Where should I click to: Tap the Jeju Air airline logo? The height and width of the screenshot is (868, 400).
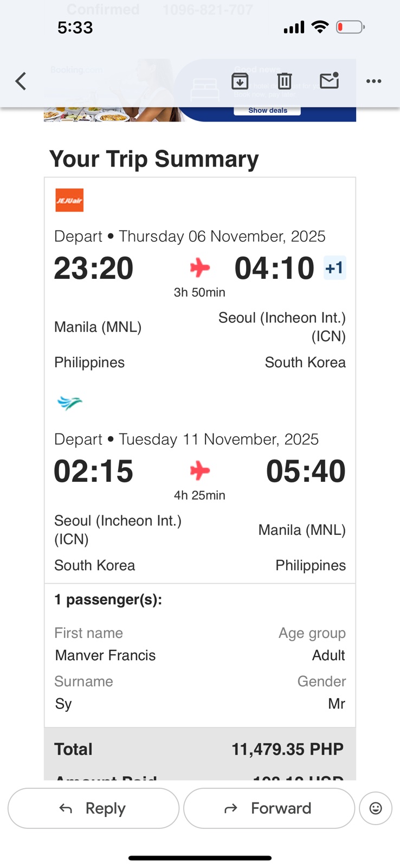pyautogui.click(x=69, y=200)
